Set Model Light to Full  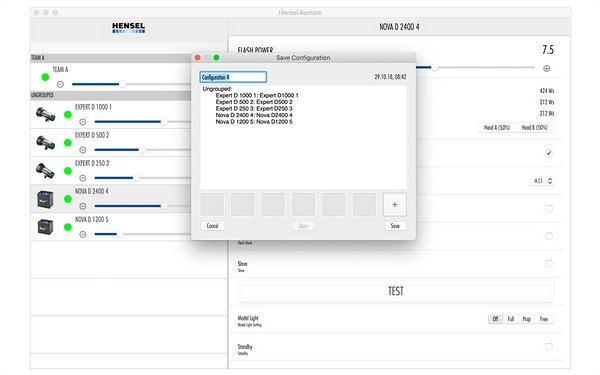click(x=511, y=319)
